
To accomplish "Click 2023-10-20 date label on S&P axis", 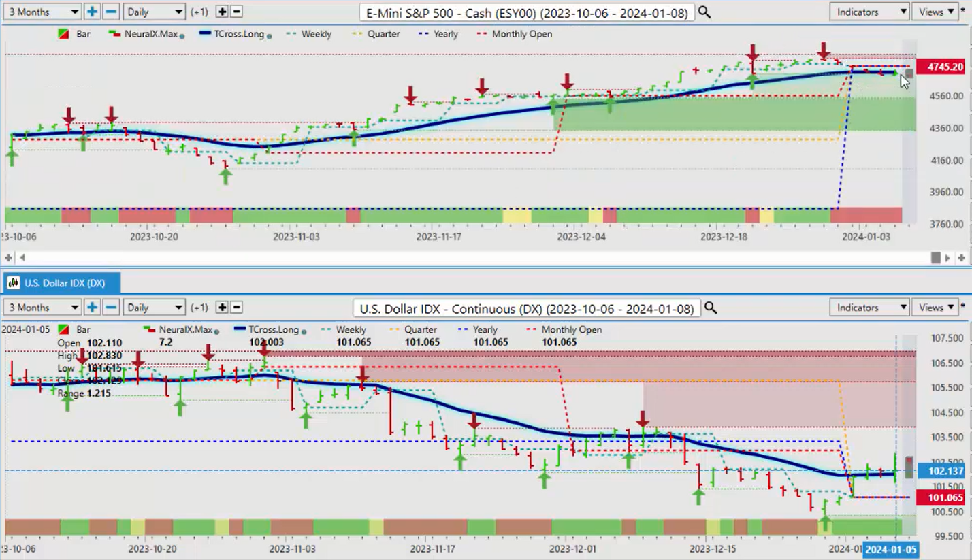I will 153,237.
